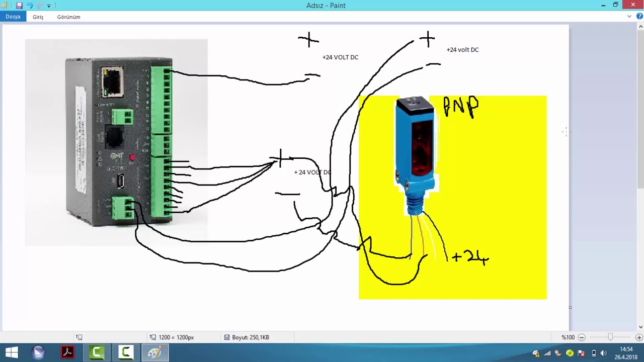Open the blue sphere app in taskbar
644x362 pixels.
(38, 352)
